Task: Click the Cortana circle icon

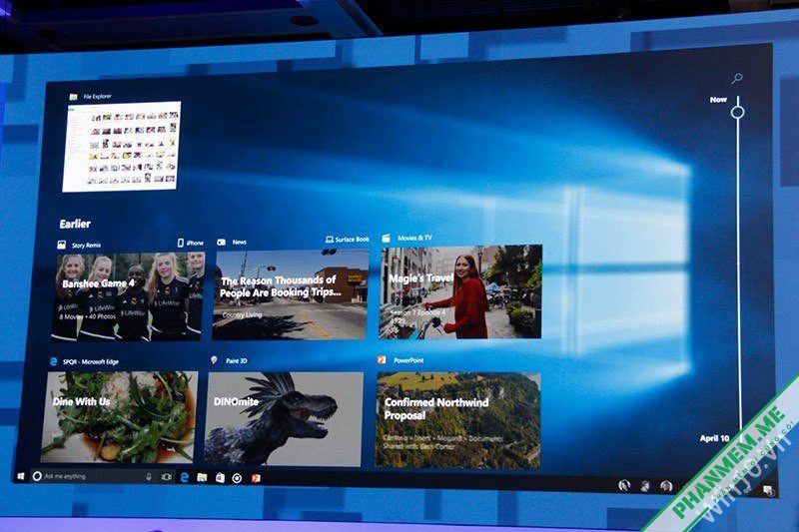Action: pyautogui.click(x=37, y=476)
